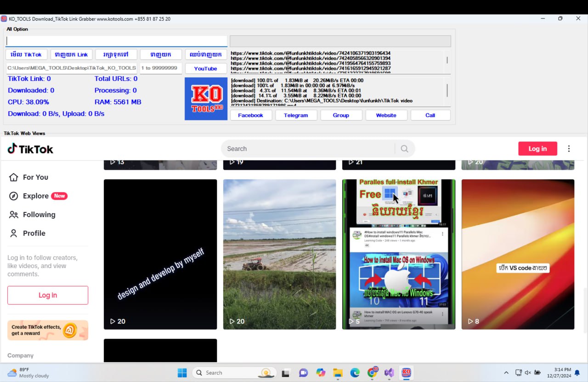Viewport: 588px width, 382px height.
Task: Click the taskbar clock showing 3:14 PM
Action: tap(559, 373)
